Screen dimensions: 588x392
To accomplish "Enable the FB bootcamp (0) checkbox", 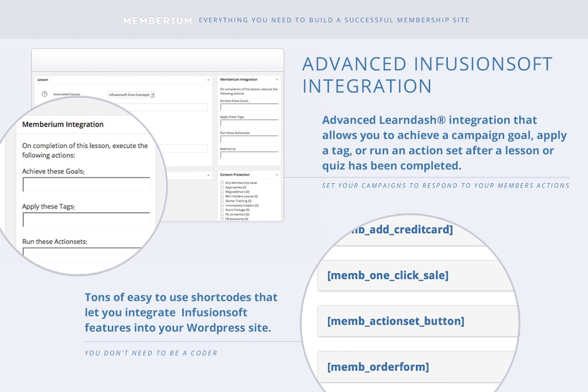I will [x=222, y=219].
